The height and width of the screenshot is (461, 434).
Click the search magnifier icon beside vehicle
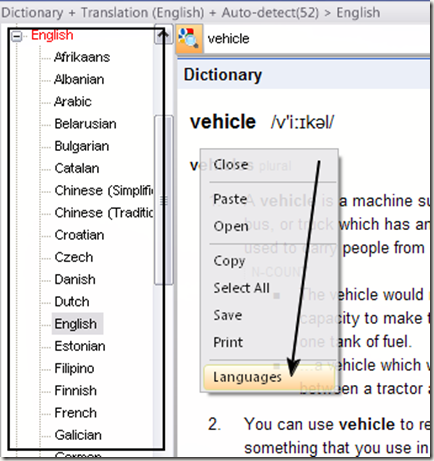pos(189,39)
